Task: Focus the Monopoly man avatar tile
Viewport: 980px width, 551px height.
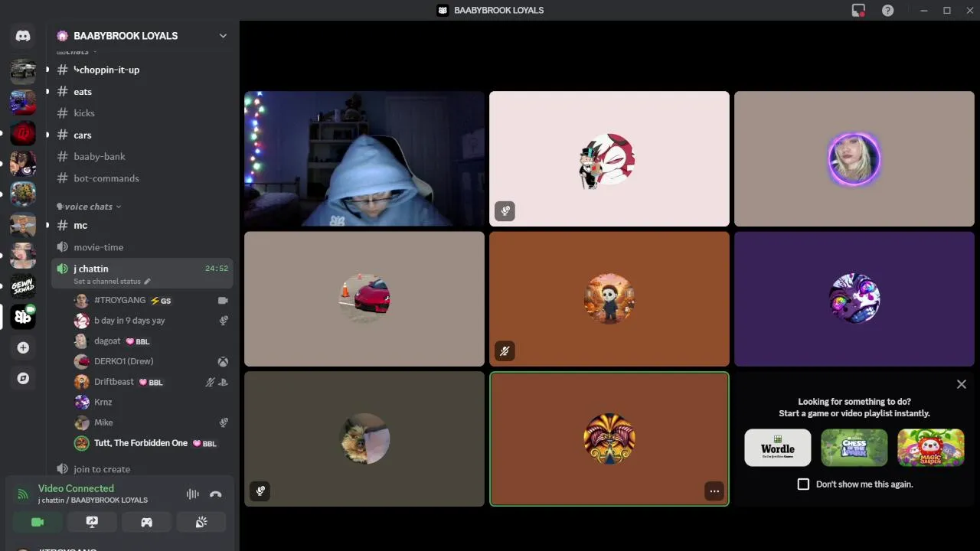Action: [609, 159]
